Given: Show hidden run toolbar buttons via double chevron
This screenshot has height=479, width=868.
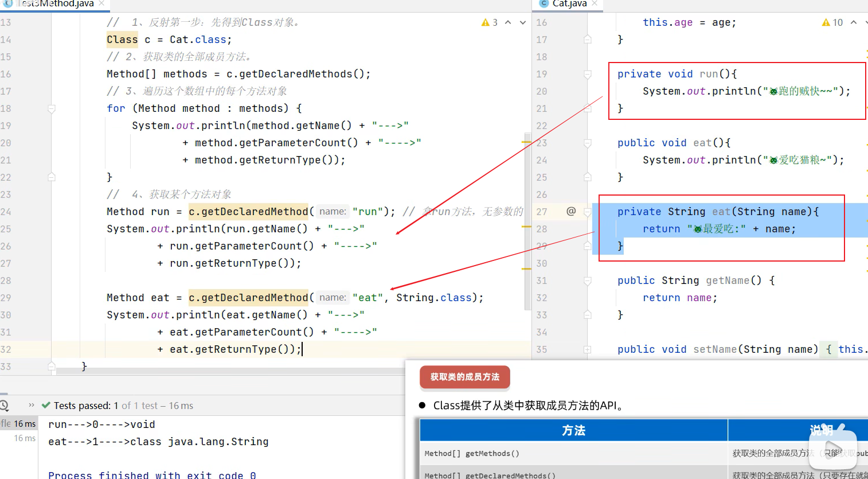Looking at the screenshot, I should tap(32, 405).
